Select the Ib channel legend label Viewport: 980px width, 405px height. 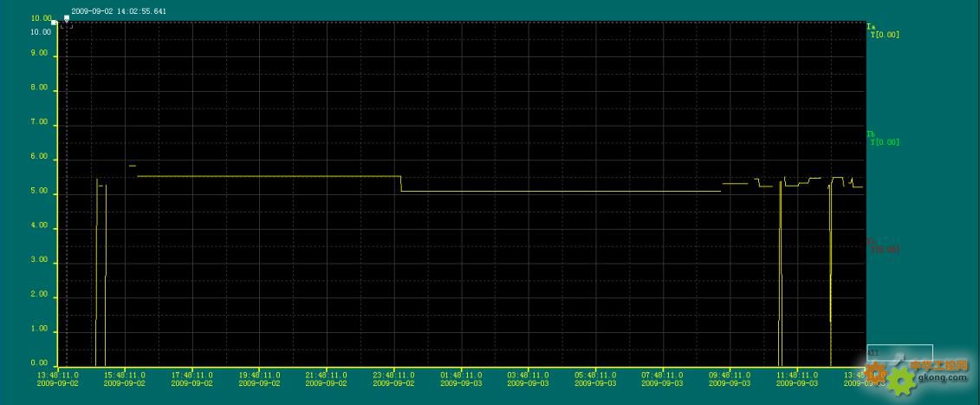pyautogui.click(x=871, y=134)
